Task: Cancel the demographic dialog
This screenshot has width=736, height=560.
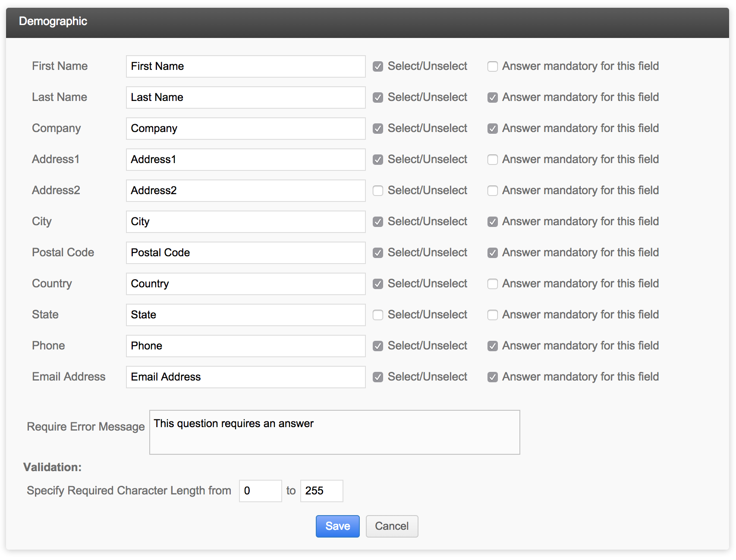Action: pyautogui.click(x=392, y=526)
